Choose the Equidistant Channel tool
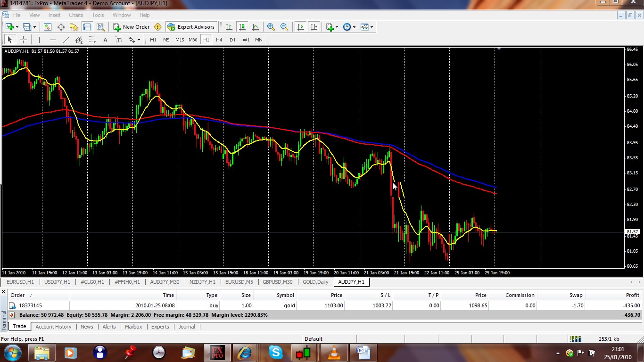 (x=79, y=40)
